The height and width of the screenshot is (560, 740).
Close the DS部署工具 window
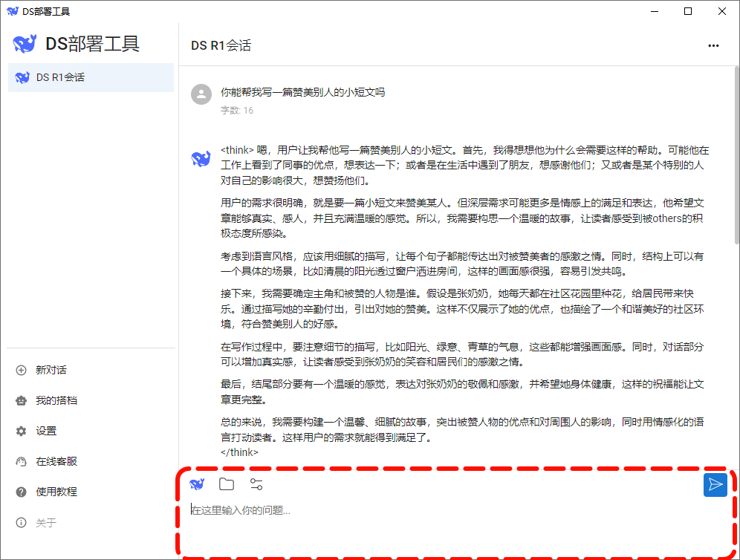722,11
